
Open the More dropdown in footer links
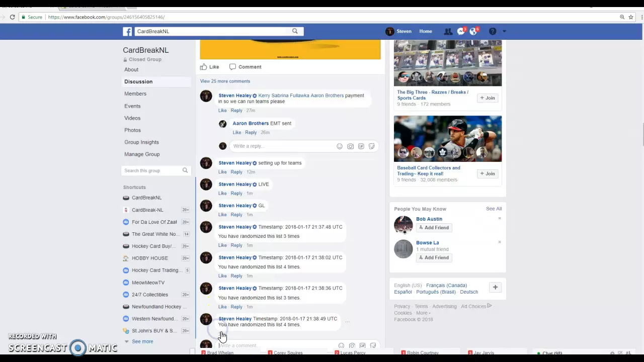pos(423,313)
